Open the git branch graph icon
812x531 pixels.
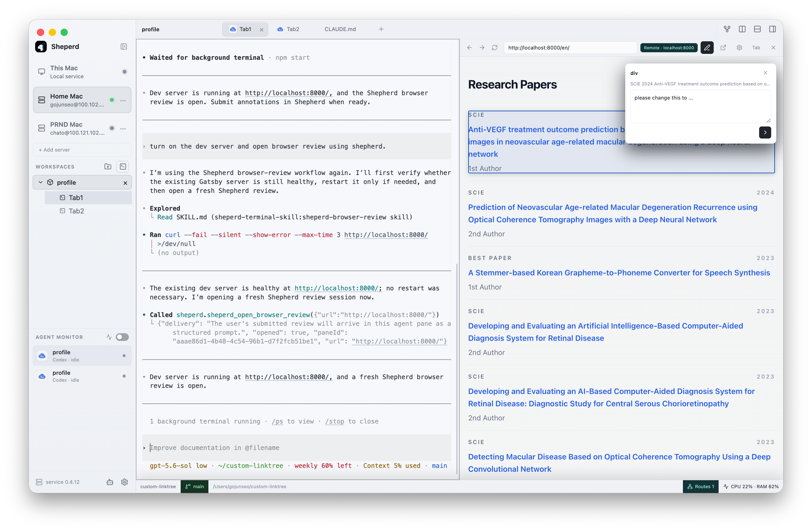point(727,29)
